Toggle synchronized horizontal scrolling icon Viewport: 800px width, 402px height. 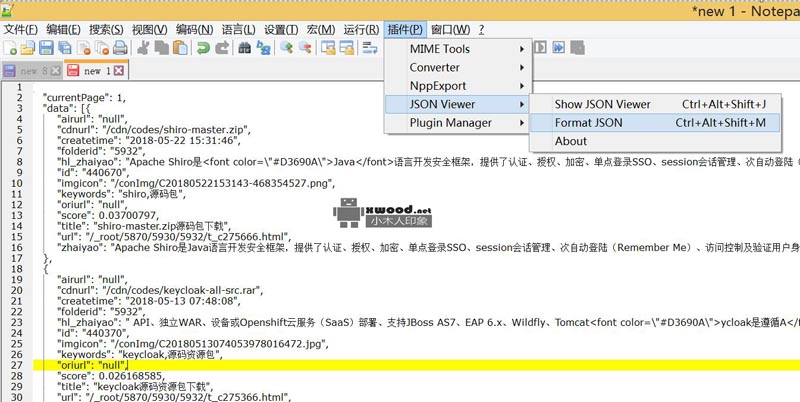click(x=346, y=48)
